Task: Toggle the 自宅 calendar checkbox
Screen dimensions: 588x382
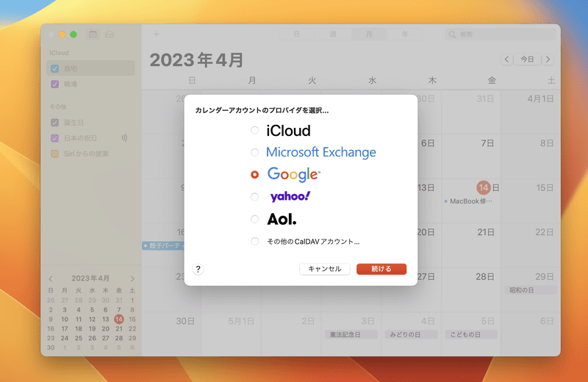Action: click(54, 68)
